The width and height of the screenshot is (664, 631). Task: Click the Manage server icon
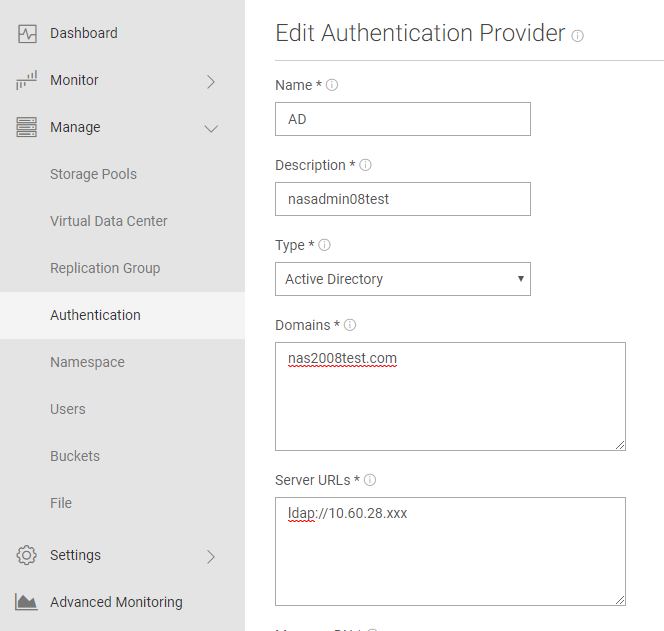click(27, 128)
